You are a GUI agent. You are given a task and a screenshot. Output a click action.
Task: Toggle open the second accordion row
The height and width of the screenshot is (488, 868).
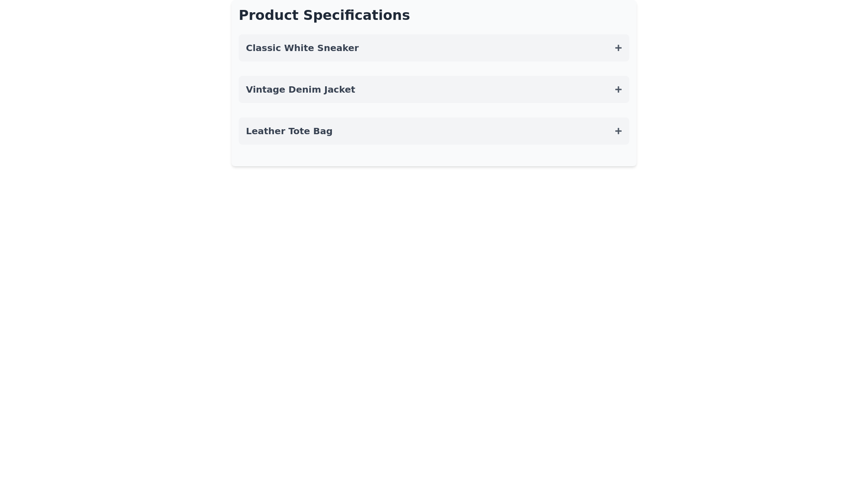pos(434,89)
